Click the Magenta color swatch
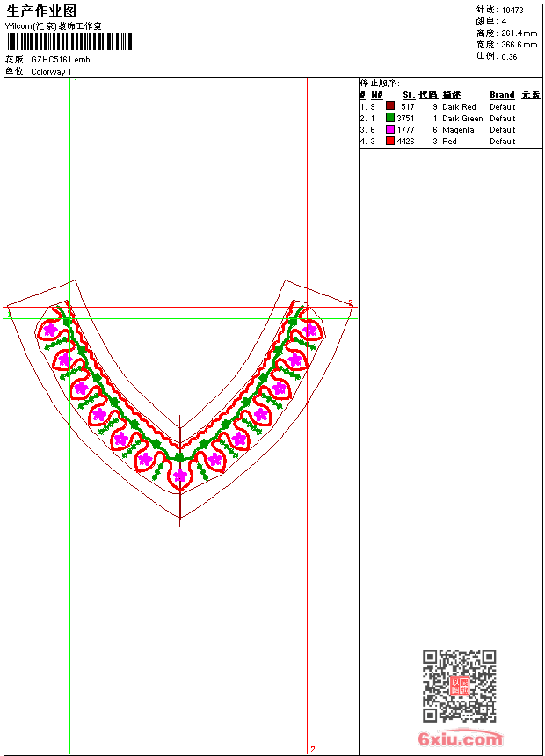This screenshot has width=545, height=756. tap(390, 129)
